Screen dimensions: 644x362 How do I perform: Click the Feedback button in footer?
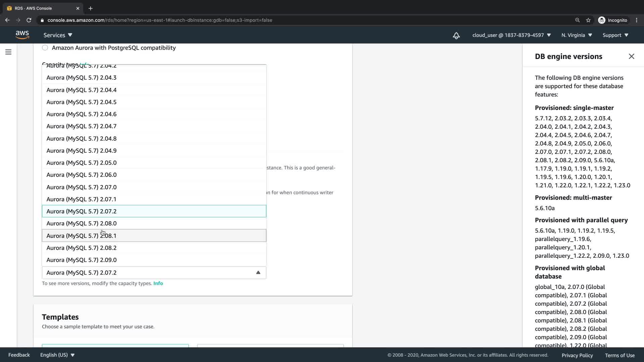tap(19, 355)
